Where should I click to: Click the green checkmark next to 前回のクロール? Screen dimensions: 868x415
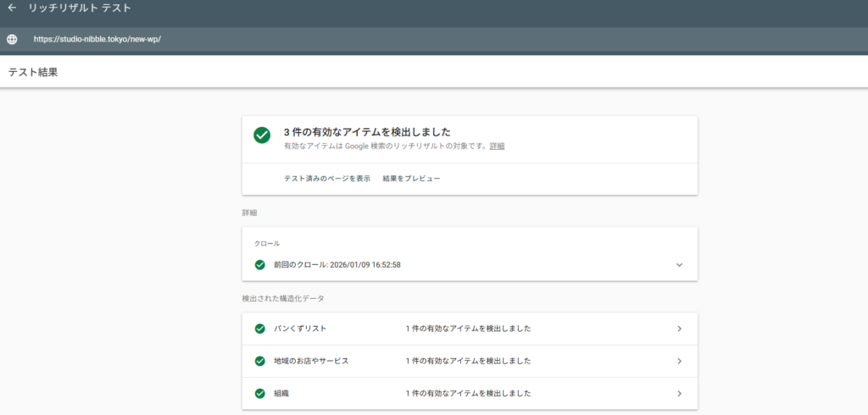coord(260,265)
